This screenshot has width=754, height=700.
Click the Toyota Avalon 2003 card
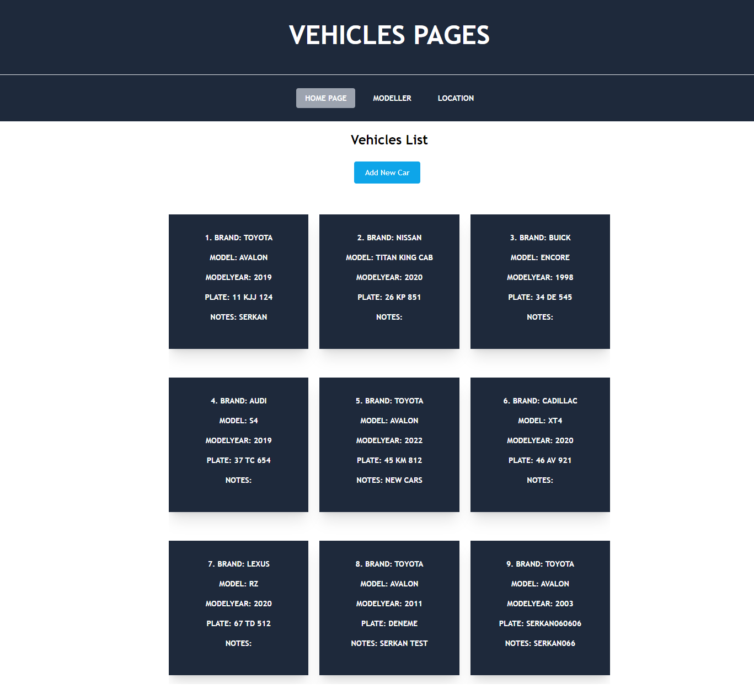click(540, 607)
